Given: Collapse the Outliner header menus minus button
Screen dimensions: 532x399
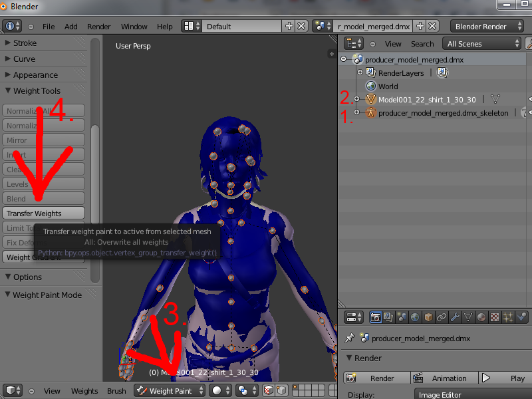Looking at the screenshot, I should (x=372, y=44).
